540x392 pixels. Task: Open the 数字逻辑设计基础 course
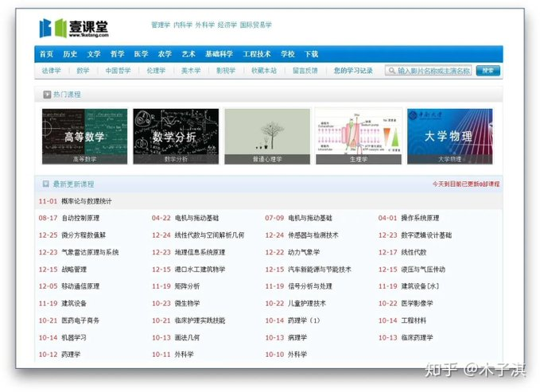[x=426, y=235]
